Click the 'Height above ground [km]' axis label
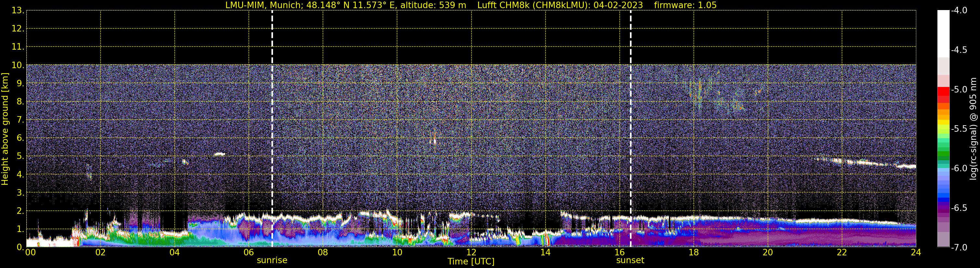This screenshot has width=980, height=268. click(5, 129)
